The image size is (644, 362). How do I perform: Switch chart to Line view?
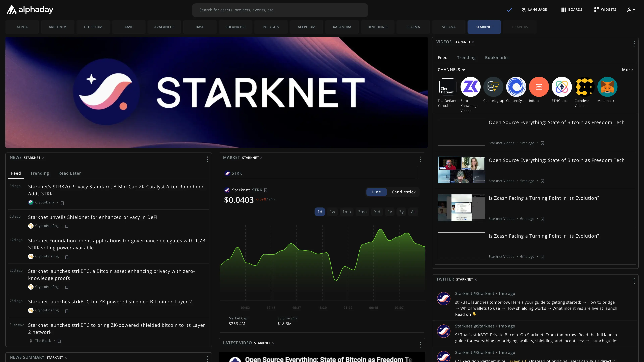coord(376,192)
